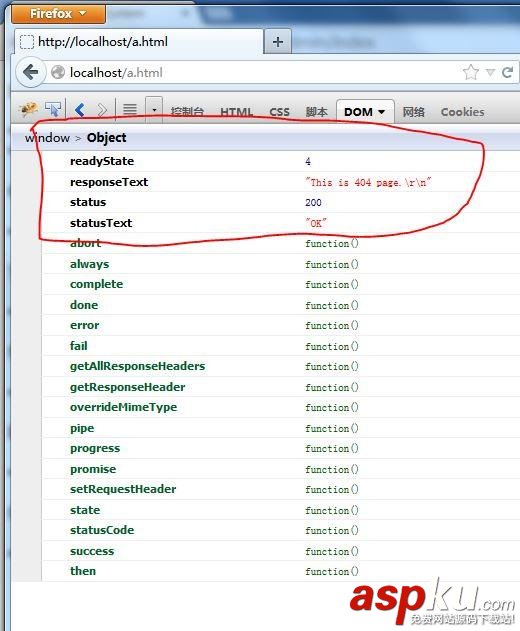The width and height of the screenshot is (520, 631).
Task: Switch to the 脚本 script panel
Action: [316, 112]
